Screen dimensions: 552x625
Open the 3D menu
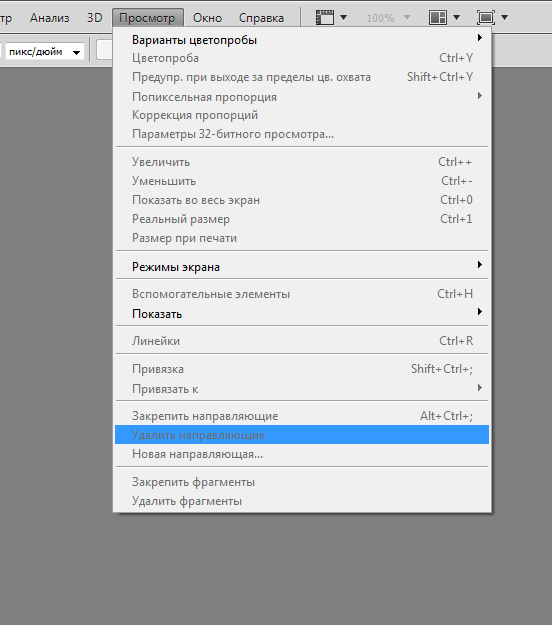(94, 18)
